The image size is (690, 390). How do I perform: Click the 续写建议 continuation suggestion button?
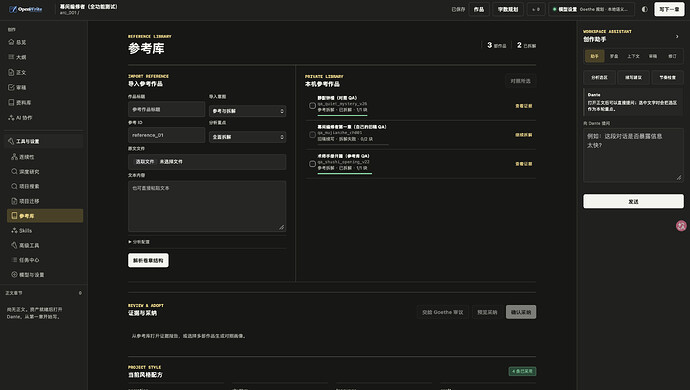633,77
